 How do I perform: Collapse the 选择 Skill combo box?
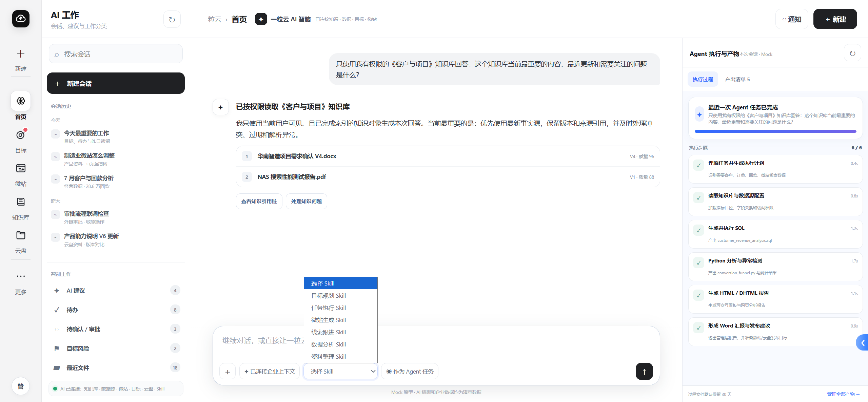click(x=341, y=372)
